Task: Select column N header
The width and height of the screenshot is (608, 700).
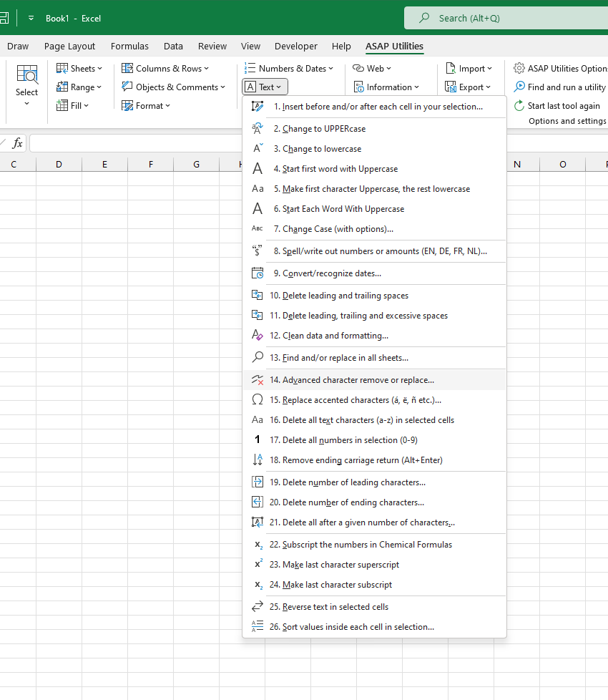Action: (517, 165)
